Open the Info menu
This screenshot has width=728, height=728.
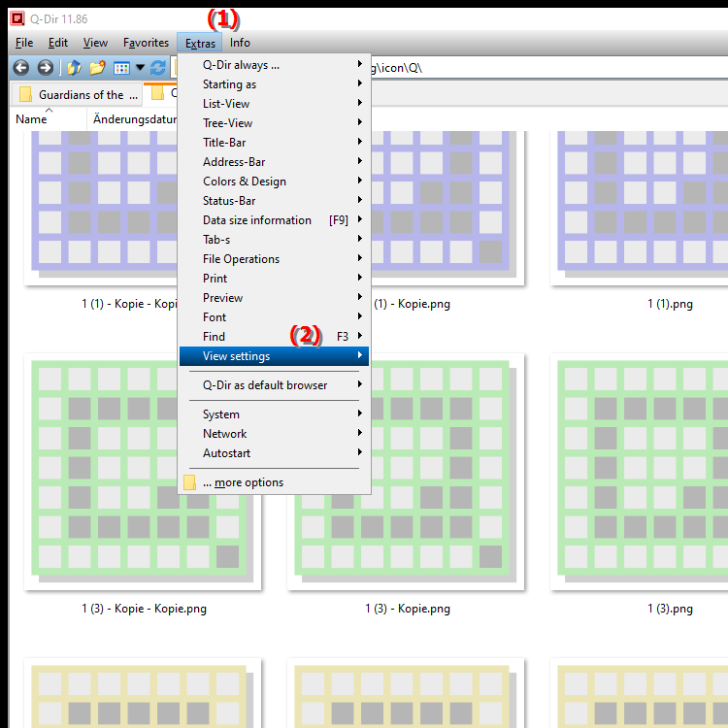tap(240, 43)
